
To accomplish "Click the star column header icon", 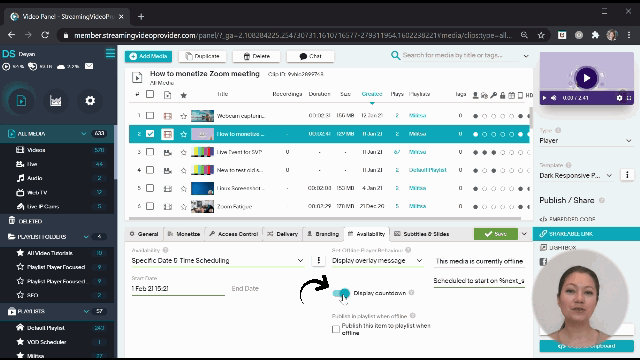I will [x=184, y=95].
